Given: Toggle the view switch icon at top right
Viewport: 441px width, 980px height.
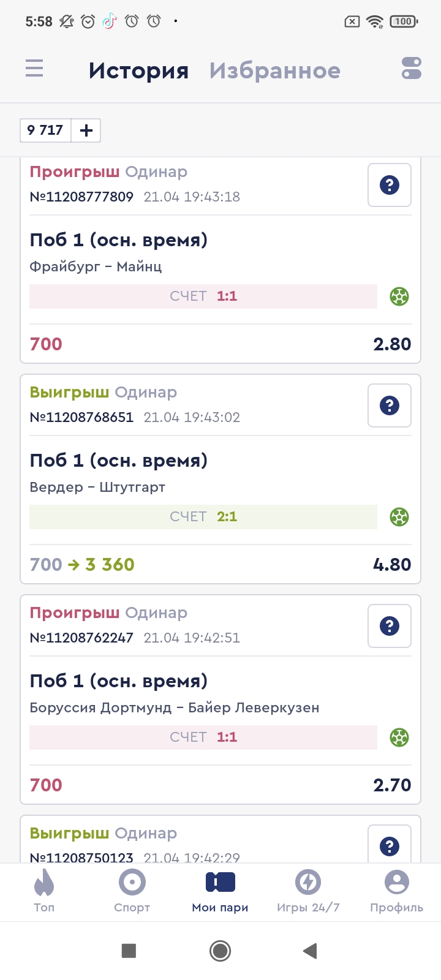Looking at the screenshot, I should tap(412, 68).
